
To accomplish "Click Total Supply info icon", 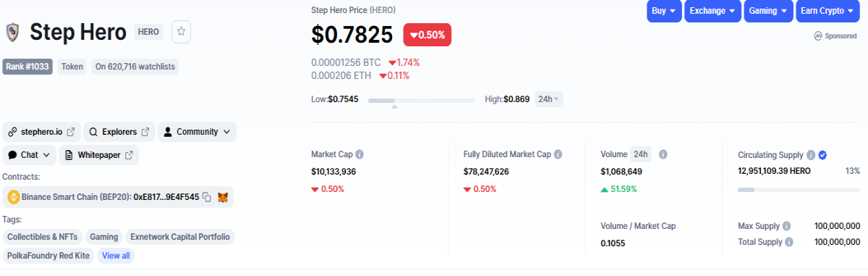I will pos(789,242).
